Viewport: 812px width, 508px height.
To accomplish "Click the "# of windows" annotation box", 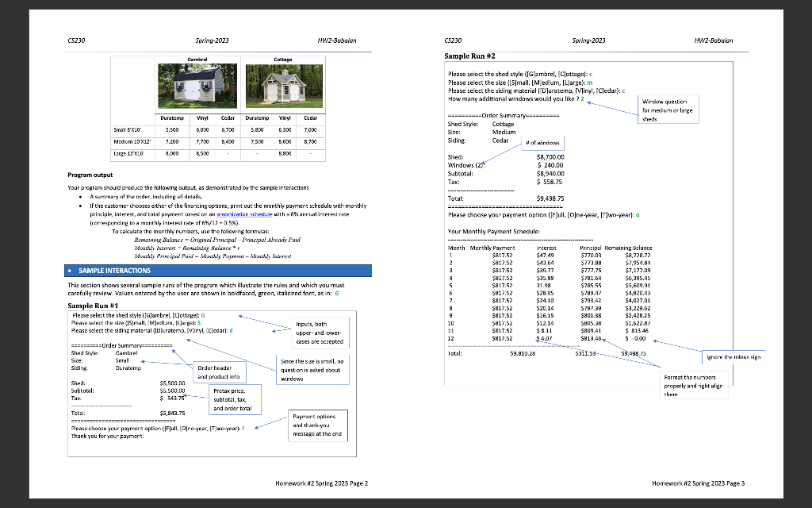I will click(545, 142).
